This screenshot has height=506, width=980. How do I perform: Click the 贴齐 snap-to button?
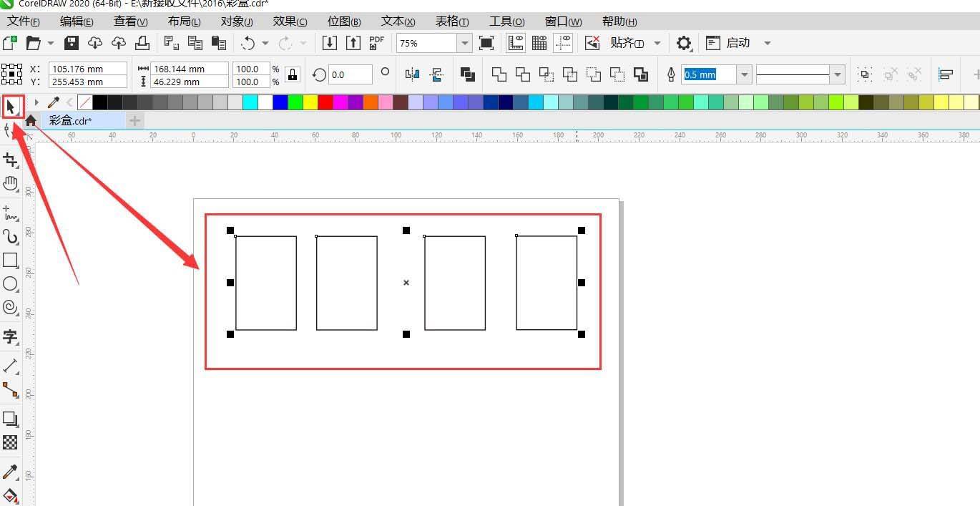click(x=627, y=43)
